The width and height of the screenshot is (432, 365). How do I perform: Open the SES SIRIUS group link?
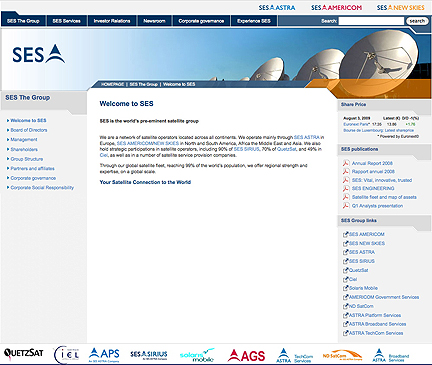pyautogui.click(x=362, y=261)
